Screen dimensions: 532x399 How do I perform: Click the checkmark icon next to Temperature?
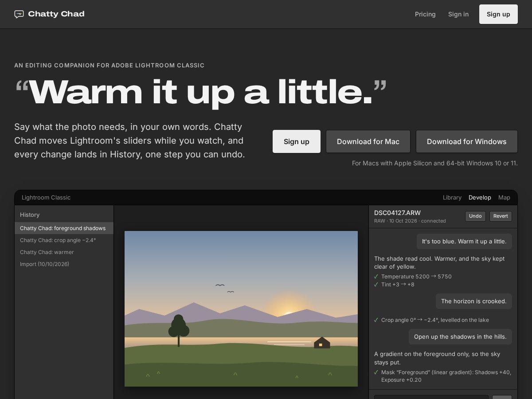(x=376, y=277)
